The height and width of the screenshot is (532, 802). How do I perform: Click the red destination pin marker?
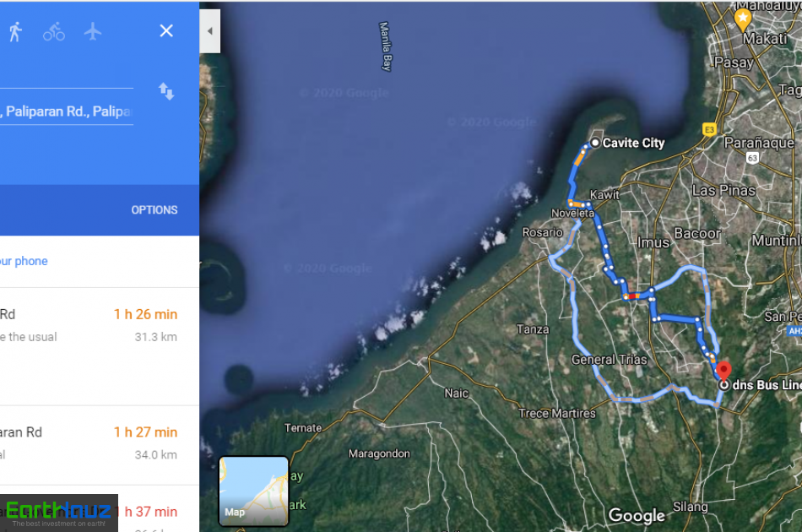tap(723, 371)
